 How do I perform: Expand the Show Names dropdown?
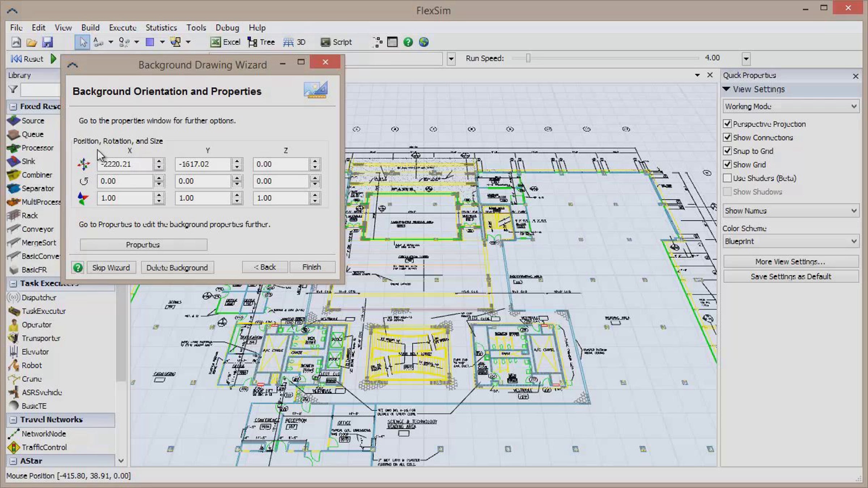point(790,211)
